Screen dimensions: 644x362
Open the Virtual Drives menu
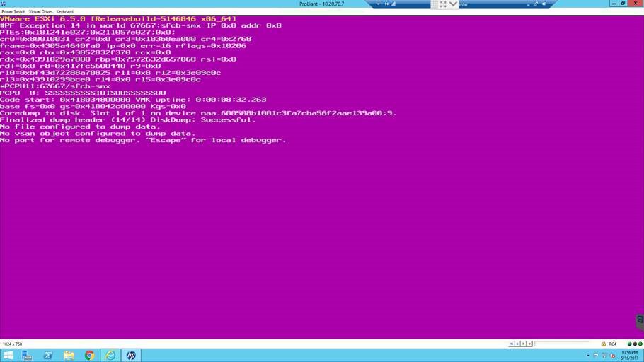tap(40, 12)
